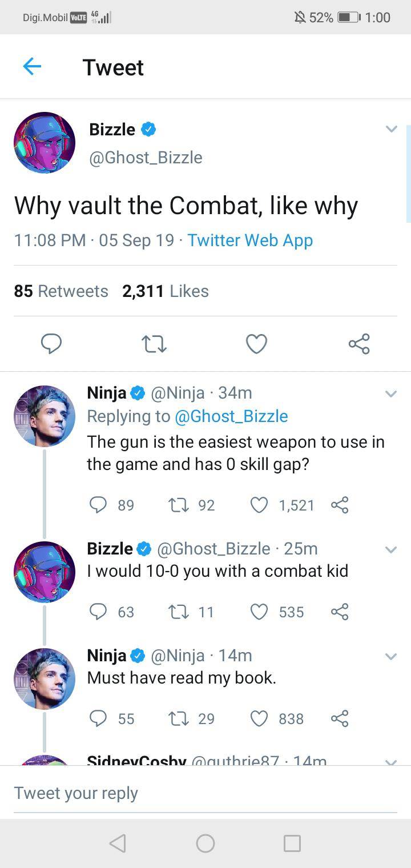The width and height of the screenshot is (411, 868).
Task: Share Bizzle's '10-0' reply via share icon
Action: (339, 611)
